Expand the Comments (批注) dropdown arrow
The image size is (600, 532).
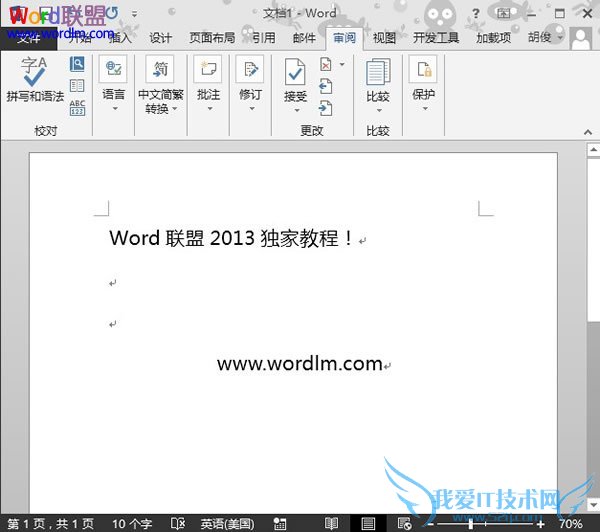point(210,109)
